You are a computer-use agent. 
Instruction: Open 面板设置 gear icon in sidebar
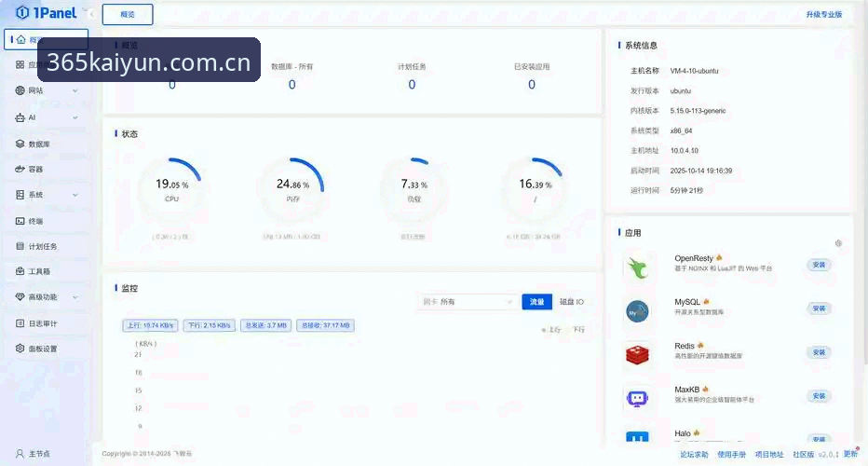click(x=20, y=348)
